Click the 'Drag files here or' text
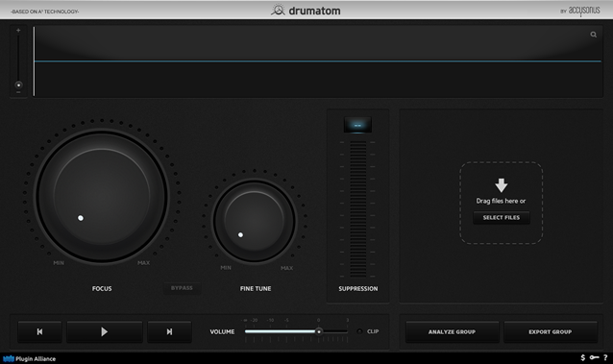 501,201
